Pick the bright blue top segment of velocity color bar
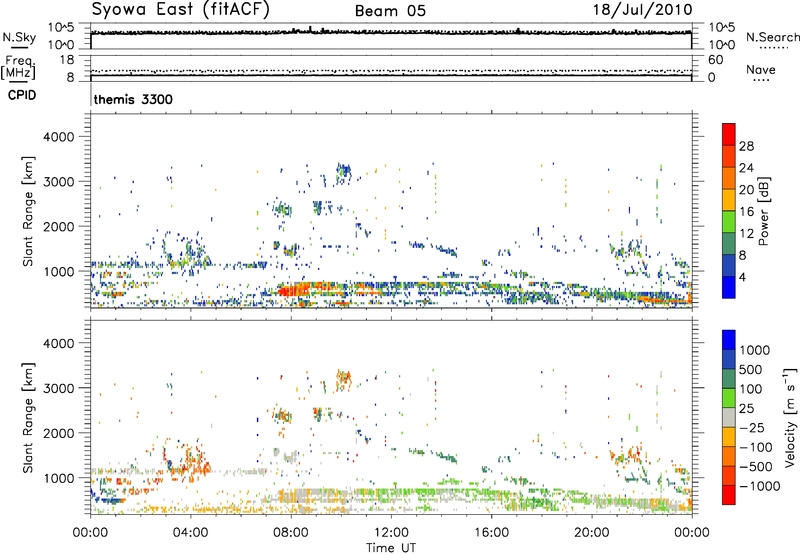 (x=729, y=340)
